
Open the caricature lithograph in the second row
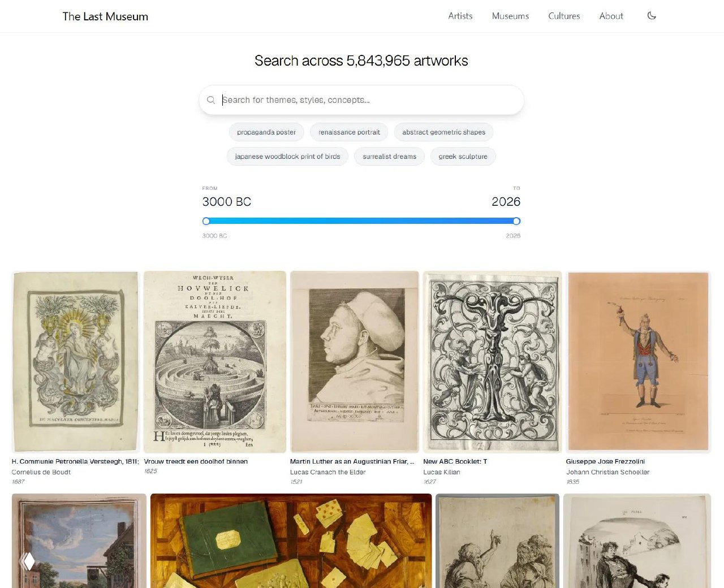click(x=637, y=541)
